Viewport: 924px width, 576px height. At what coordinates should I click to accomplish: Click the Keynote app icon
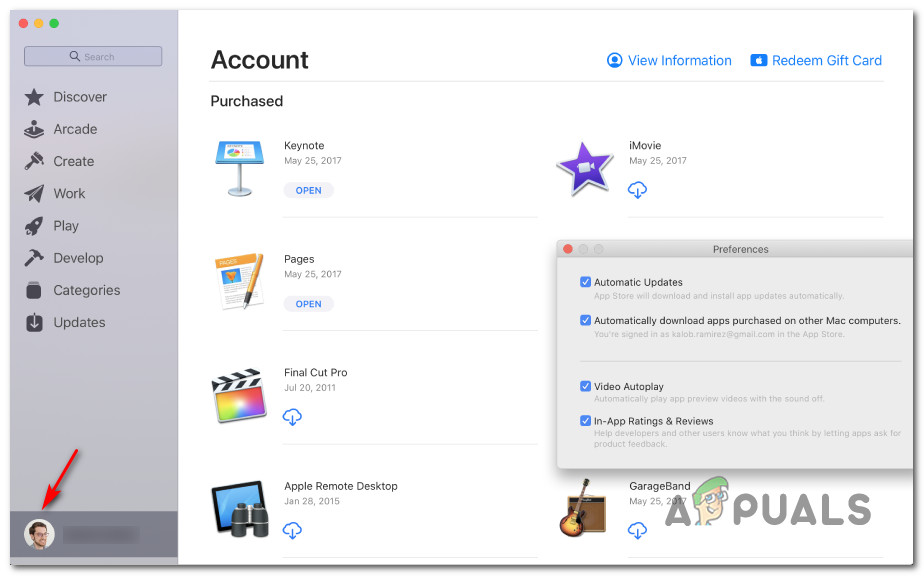[239, 169]
